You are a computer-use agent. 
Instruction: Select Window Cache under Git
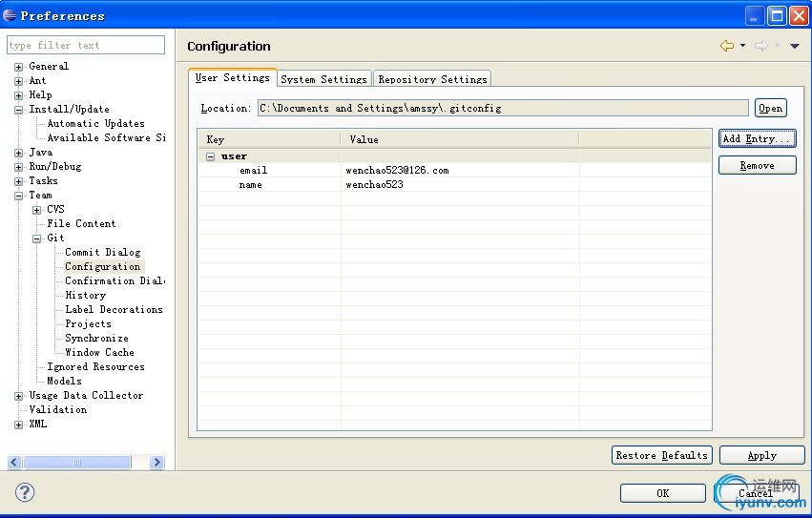pos(99,353)
